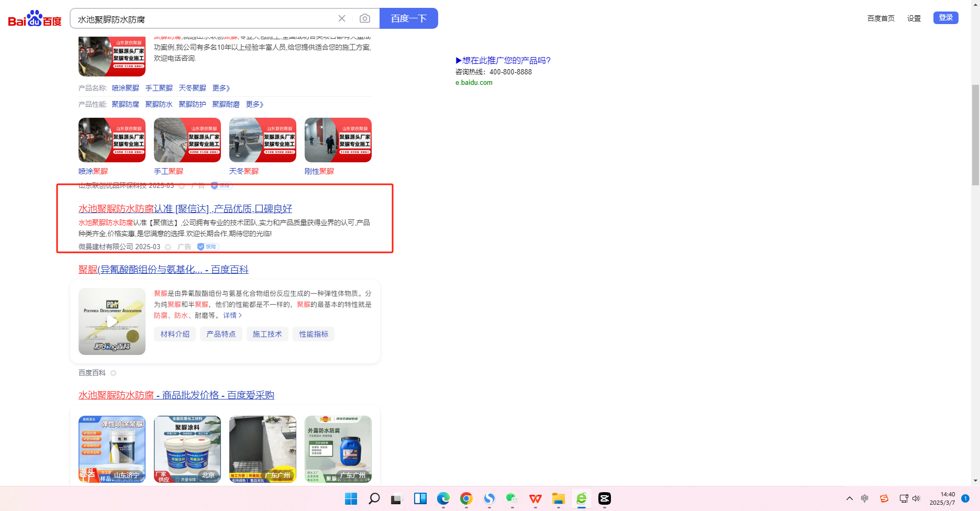Open network settings from the system tray
Viewport: 980px width, 511px height.
click(904, 498)
